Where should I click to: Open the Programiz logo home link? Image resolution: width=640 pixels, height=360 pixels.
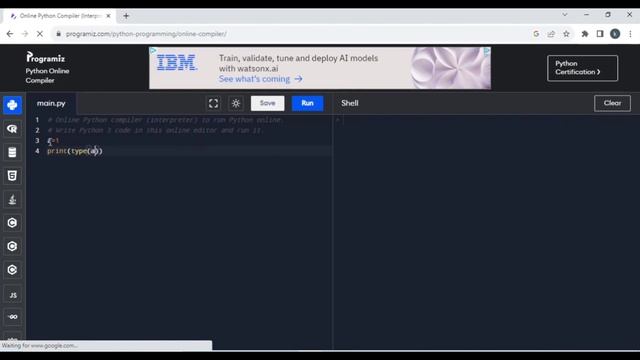(x=45, y=58)
